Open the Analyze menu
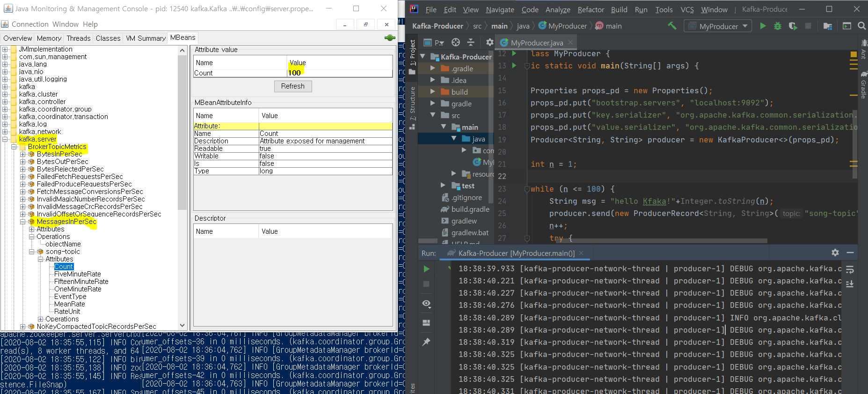Screen dimensions: 868x394 click(x=558, y=9)
